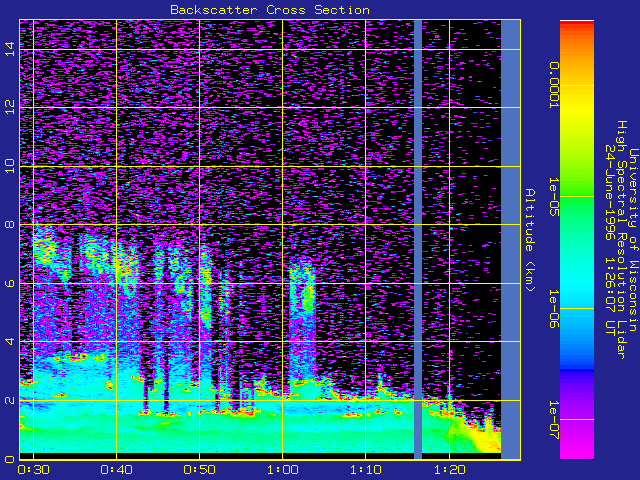Click the cloud plume near 1:02 at 6 km
The image size is (640, 480).
303,286
